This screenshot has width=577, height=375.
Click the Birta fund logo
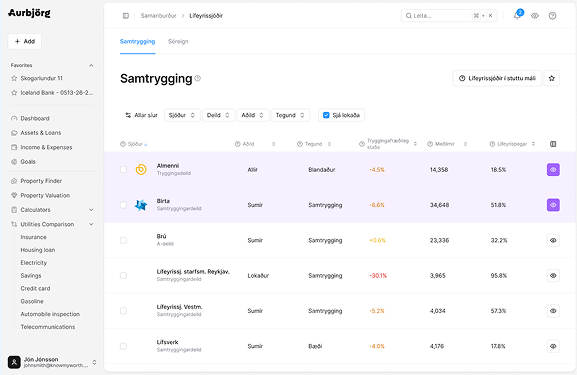(x=141, y=205)
